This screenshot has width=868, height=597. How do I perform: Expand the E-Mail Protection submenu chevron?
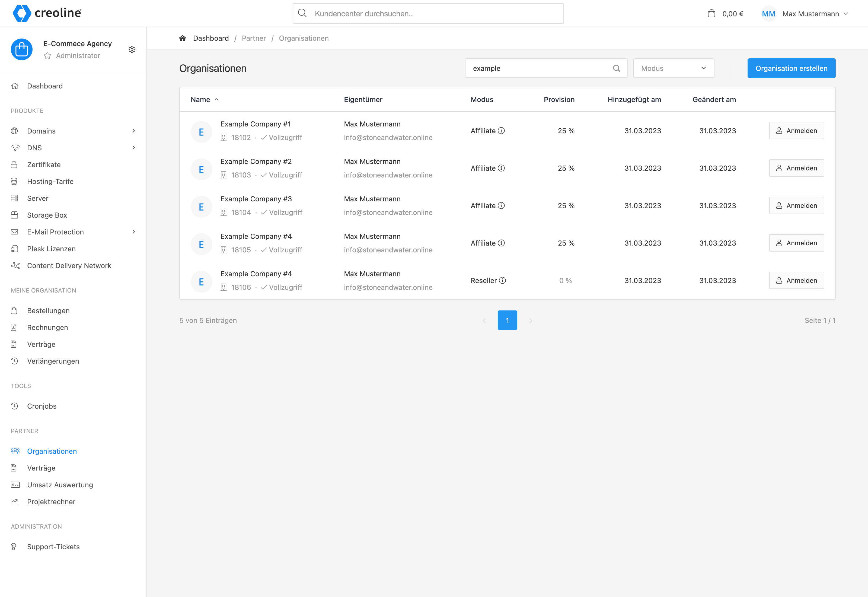pos(133,232)
